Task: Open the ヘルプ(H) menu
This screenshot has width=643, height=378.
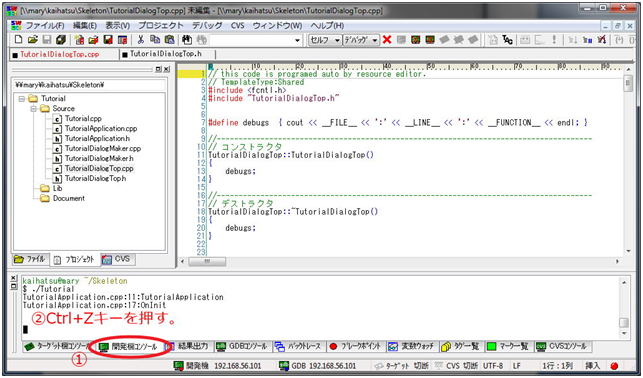Action: [x=327, y=25]
